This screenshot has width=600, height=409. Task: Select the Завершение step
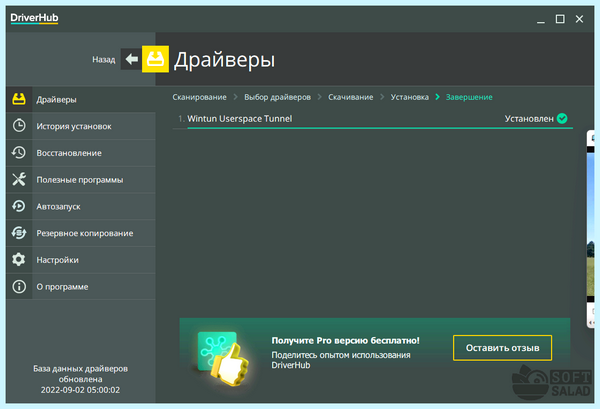pyautogui.click(x=469, y=97)
